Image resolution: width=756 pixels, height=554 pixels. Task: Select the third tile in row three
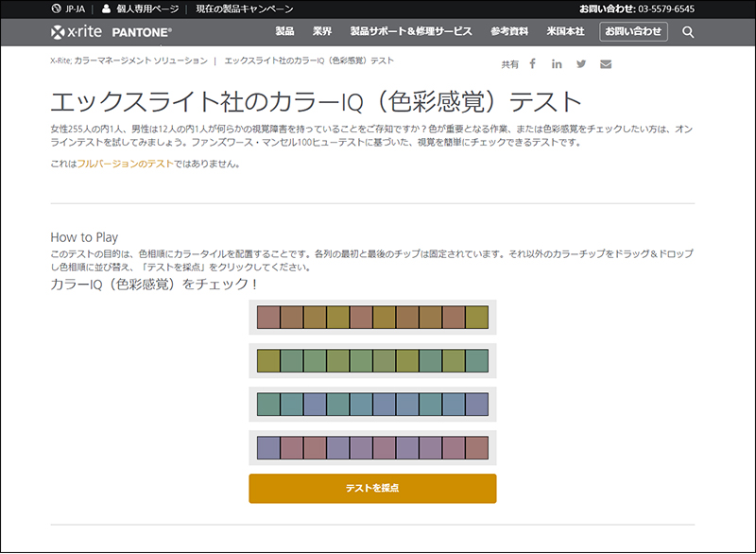click(315, 404)
